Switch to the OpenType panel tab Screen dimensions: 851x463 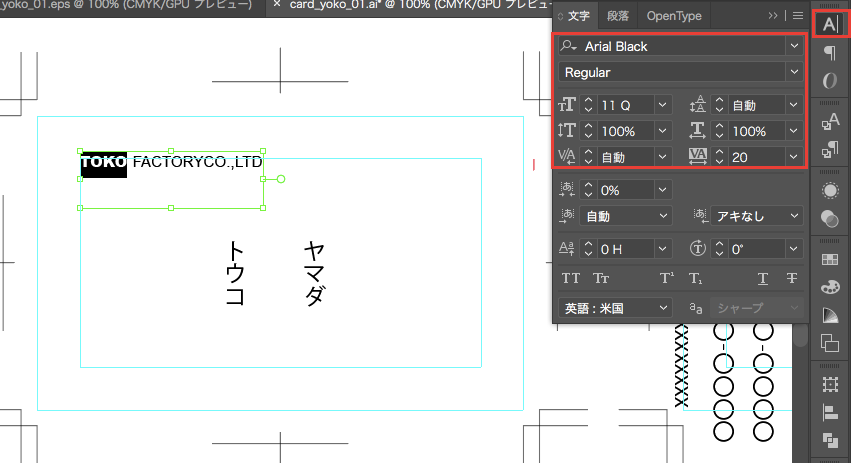click(x=674, y=16)
